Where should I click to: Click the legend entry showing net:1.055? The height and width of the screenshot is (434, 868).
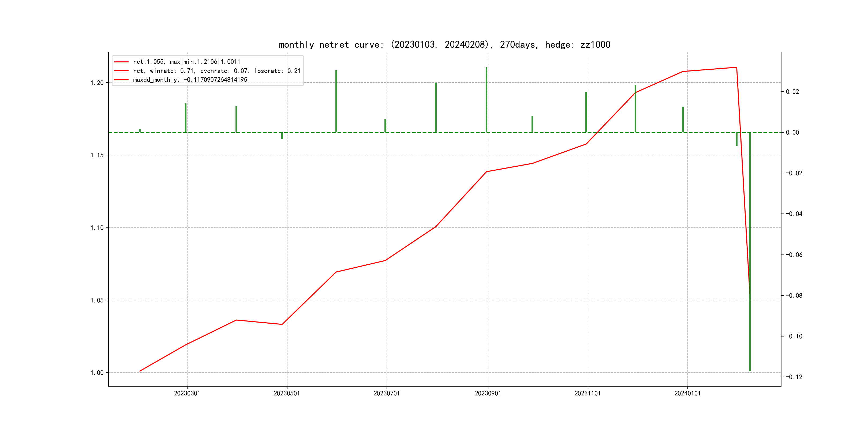click(186, 62)
